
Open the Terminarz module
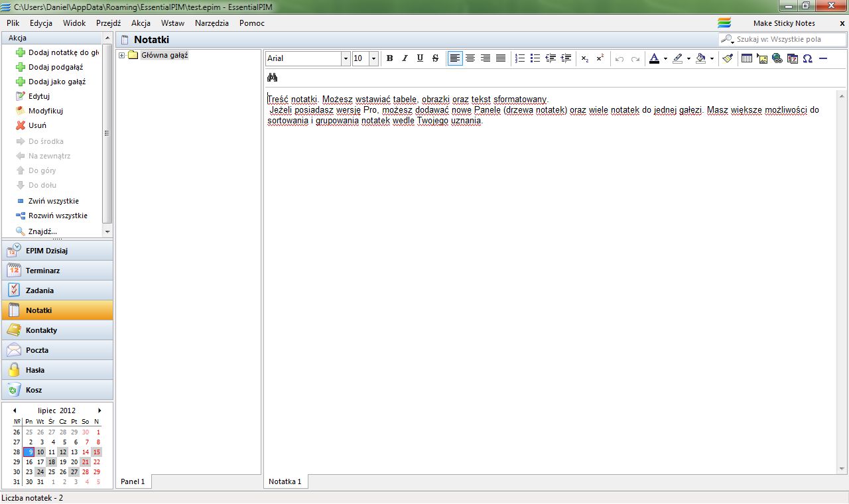pyautogui.click(x=57, y=271)
